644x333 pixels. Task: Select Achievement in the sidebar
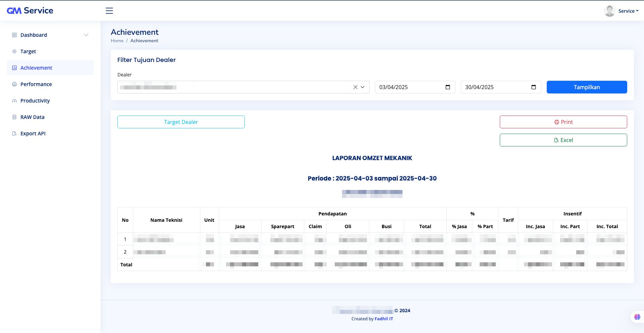50,68
